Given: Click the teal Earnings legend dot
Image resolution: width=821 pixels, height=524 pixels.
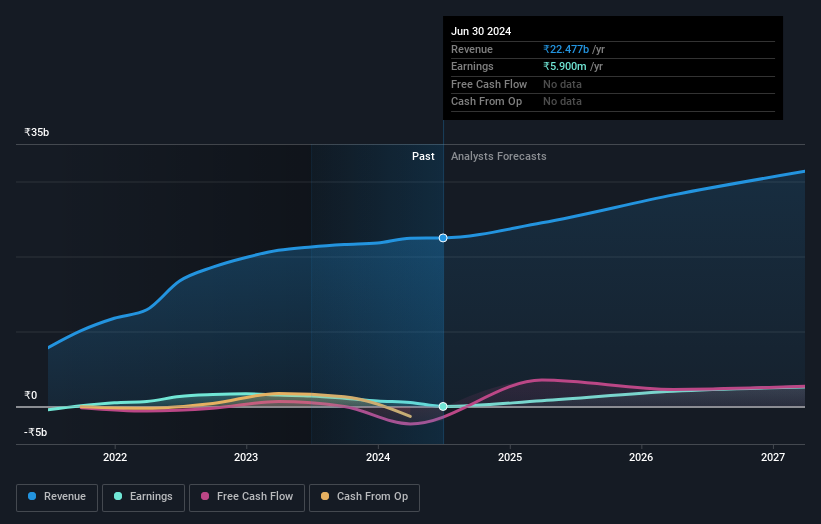Looking at the screenshot, I should coord(118,496).
